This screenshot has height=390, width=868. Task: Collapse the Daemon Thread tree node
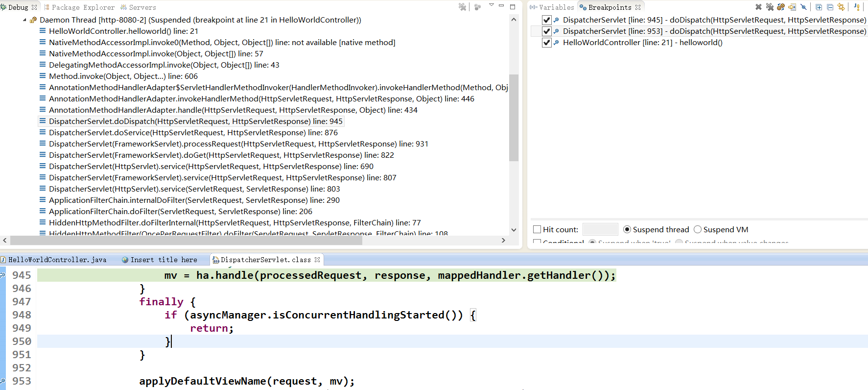24,20
